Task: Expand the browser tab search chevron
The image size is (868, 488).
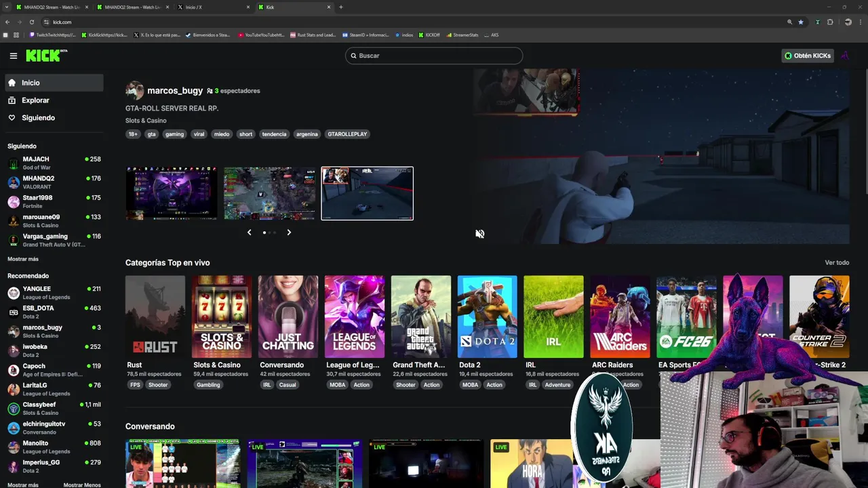Action: (x=7, y=7)
